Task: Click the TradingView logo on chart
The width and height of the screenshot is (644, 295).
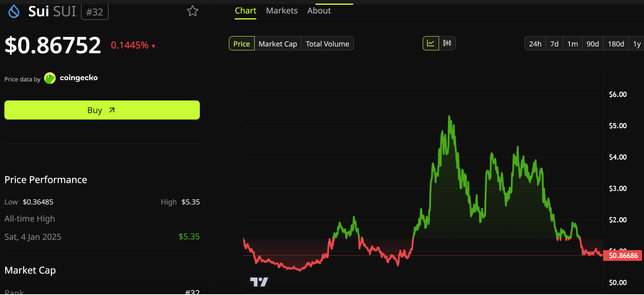Action: tap(259, 282)
